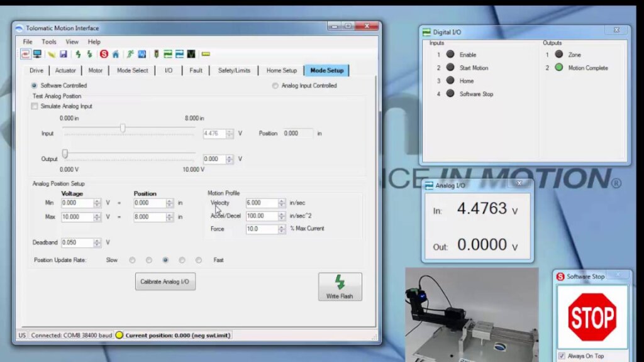The image size is (644, 362).
Task: Click the blue Home icon in toolbar
Action: [115, 54]
